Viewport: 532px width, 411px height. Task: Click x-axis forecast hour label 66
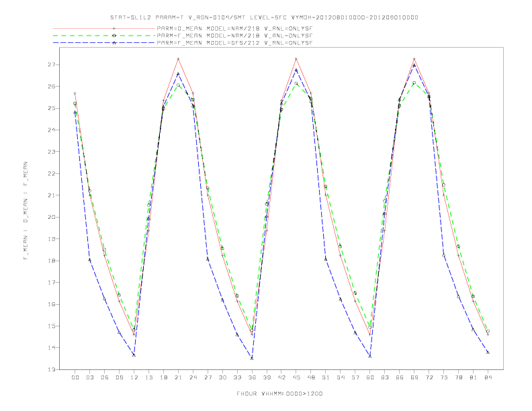click(x=400, y=377)
